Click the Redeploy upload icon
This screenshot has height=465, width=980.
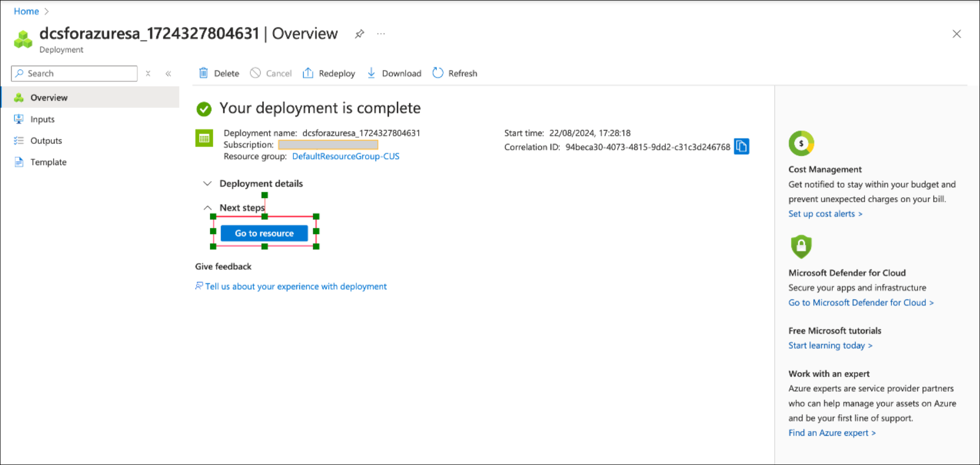click(308, 73)
